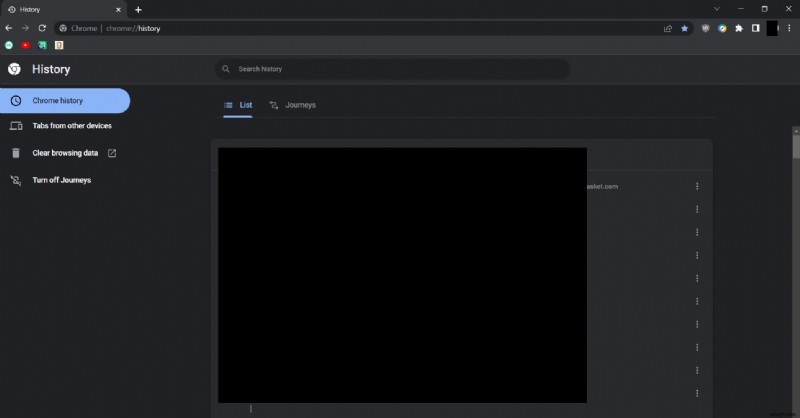Switch to the Journeys tab
This screenshot has width=800, height=418.
tap(292, 105)
